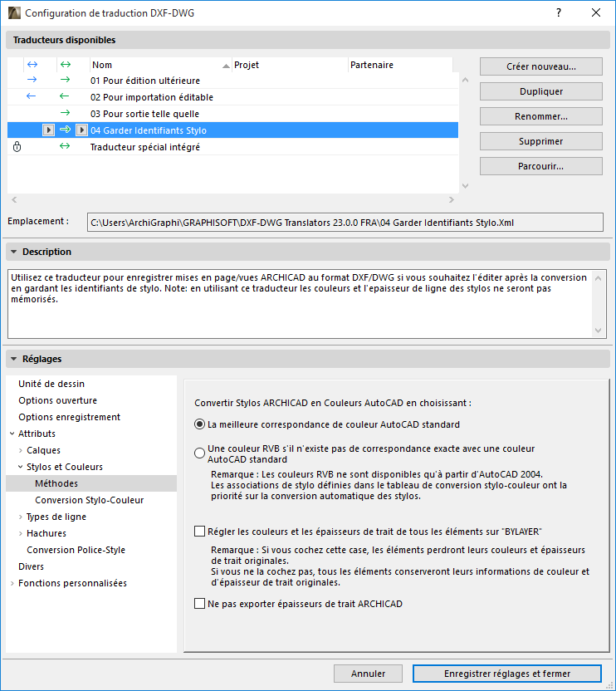616x691 pixels.
Task: Click the ARCHICAD icon in title bar
Action: point(14,12)
